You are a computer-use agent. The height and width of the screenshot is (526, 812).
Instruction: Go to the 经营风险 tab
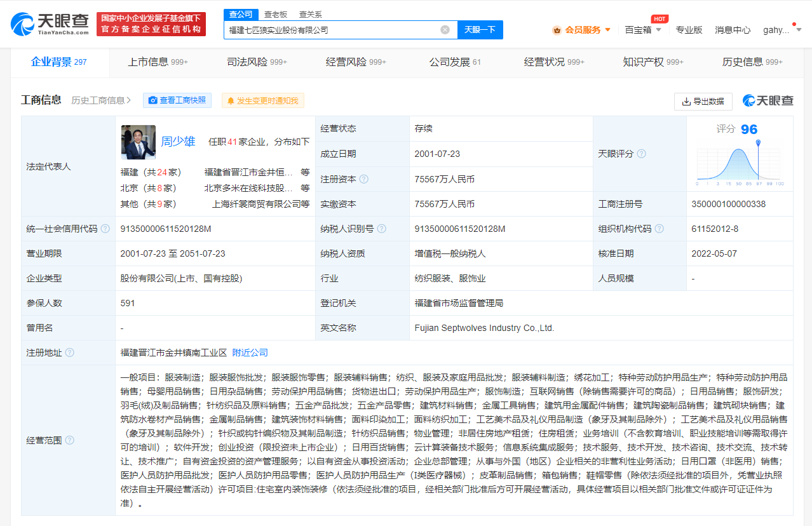(x=356, y=62)
